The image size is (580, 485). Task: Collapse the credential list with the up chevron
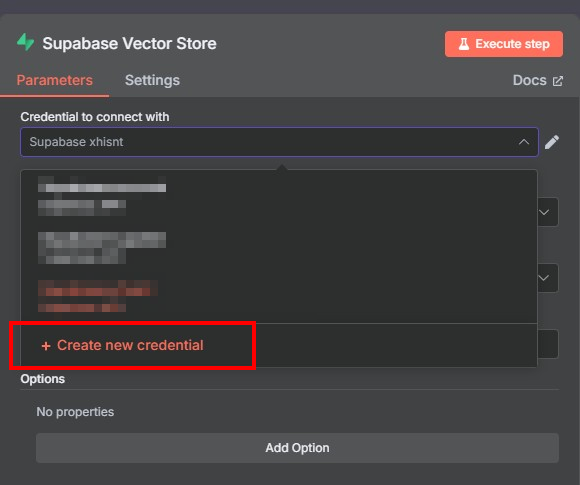click(523, 142)
